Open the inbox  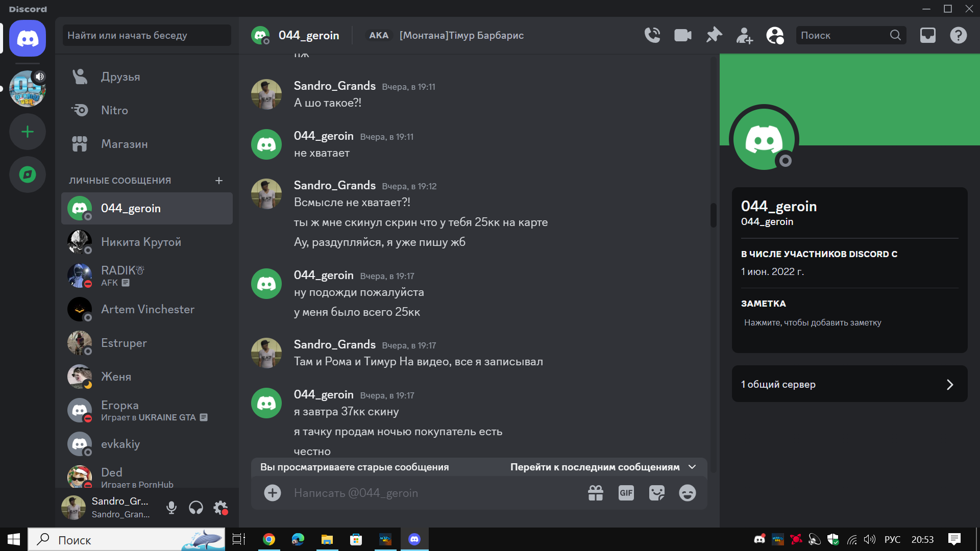pos(928,35)
